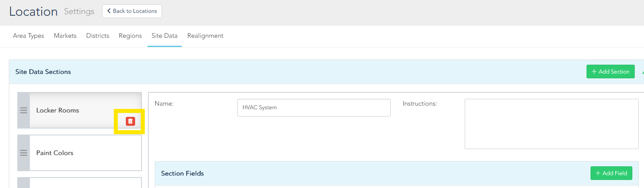Click the green Add Section button
644x188 pixels.
click(610, 72)
